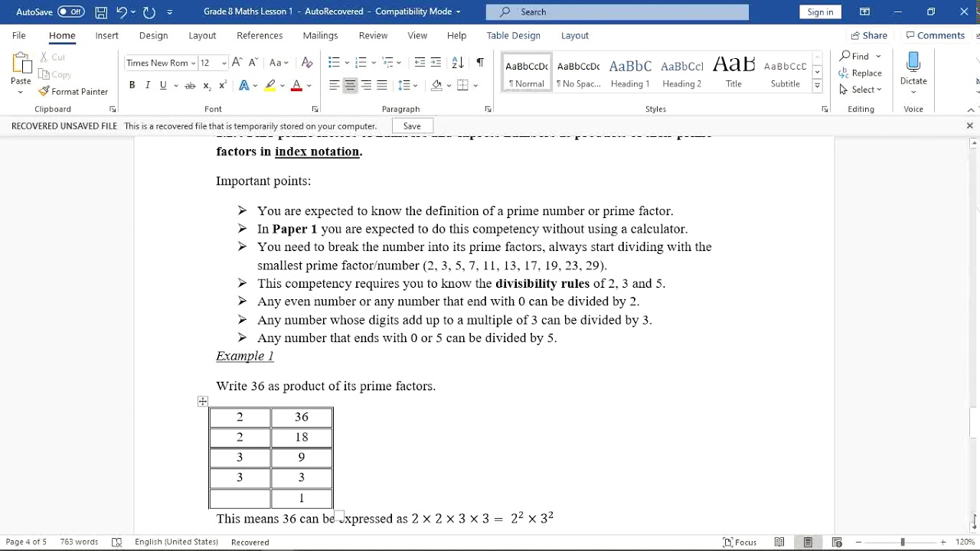980x551 pixels.
Task: Click the Undo arrow icon
Action: [122, 11]
